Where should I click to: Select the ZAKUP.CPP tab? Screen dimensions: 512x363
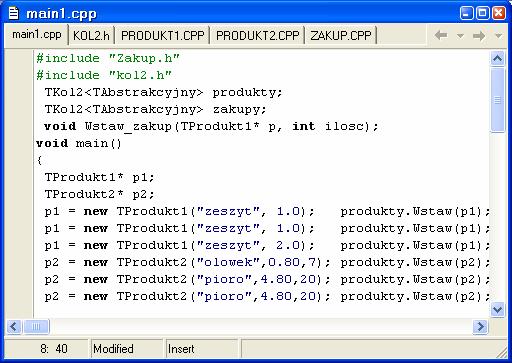(x=340, y=35)
